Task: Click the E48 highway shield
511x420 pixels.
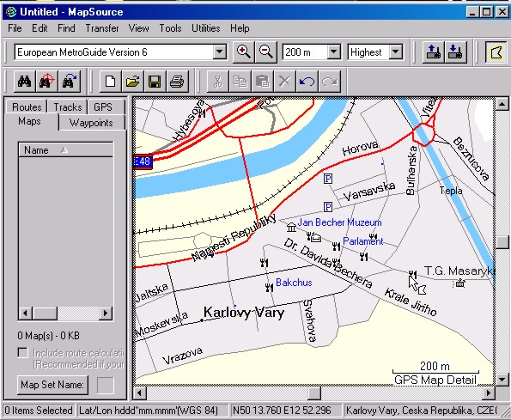Action: point(143,161)
